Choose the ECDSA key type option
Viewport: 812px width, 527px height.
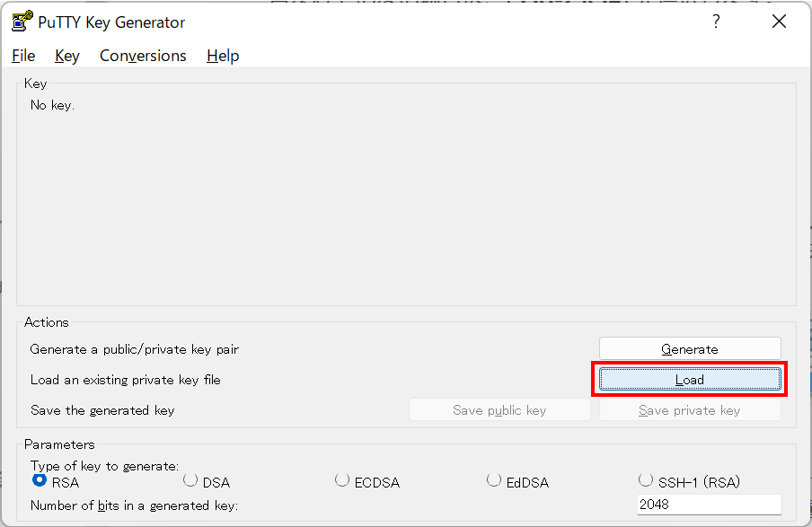point(342,481)
